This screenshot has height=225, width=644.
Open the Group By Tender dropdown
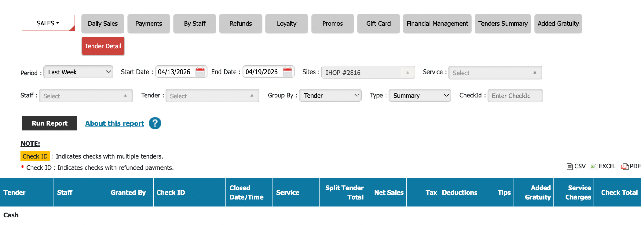[x=330, y=96]
